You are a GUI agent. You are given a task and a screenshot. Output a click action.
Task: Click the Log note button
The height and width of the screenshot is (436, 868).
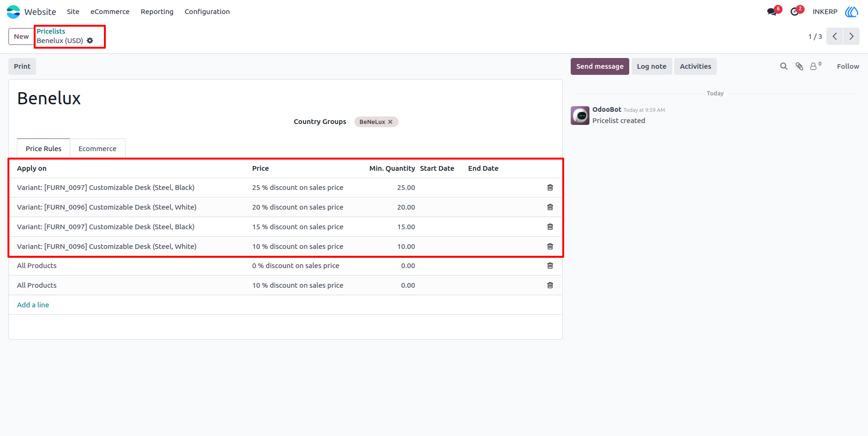click(x=652, y=66)
